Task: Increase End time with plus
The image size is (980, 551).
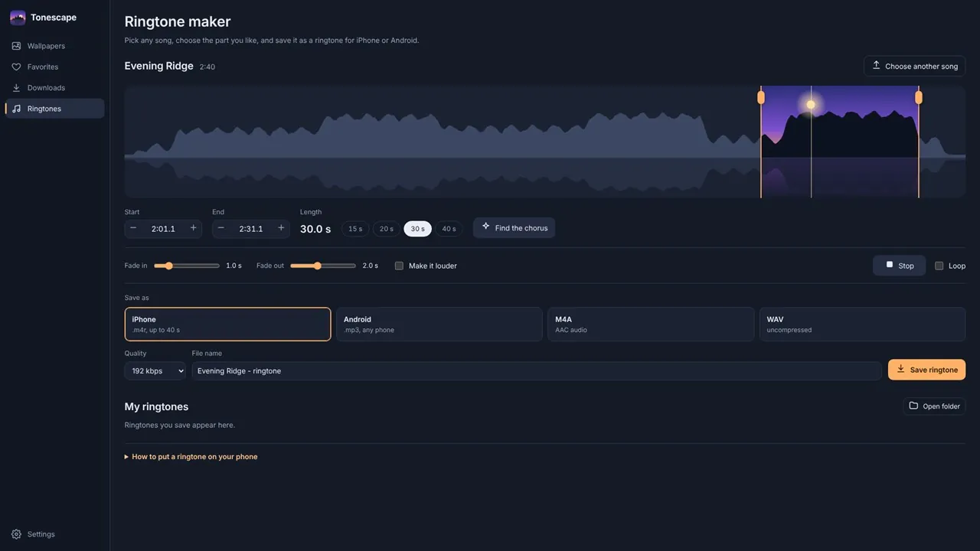Action: [281, 228]
